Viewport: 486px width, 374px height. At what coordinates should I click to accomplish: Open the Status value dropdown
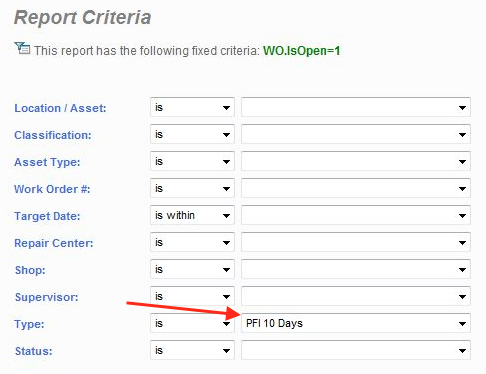[x=356, y=350]
